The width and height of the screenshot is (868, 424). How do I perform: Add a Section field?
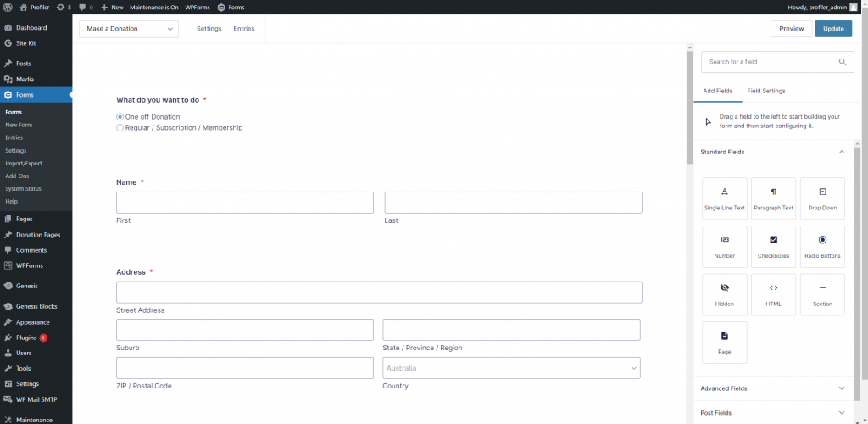(x=822, y=295)
